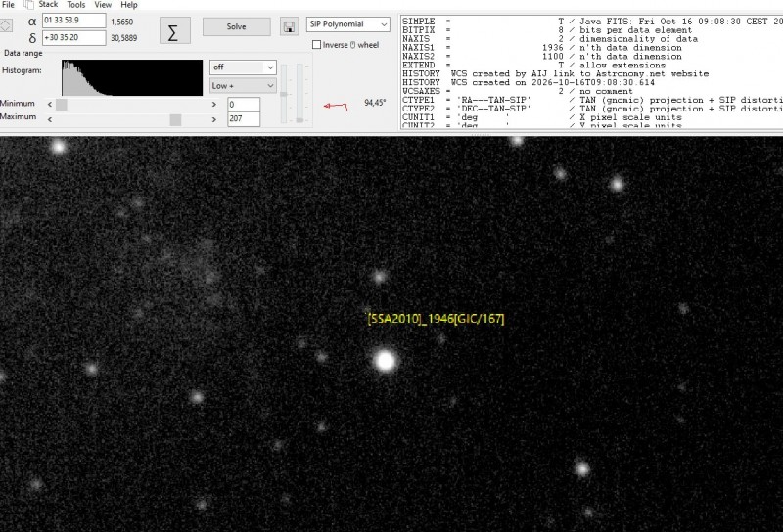Click the CTYPE1 'RA---TAN-SIP' header line
783x532 pixels.
[592, 101]
